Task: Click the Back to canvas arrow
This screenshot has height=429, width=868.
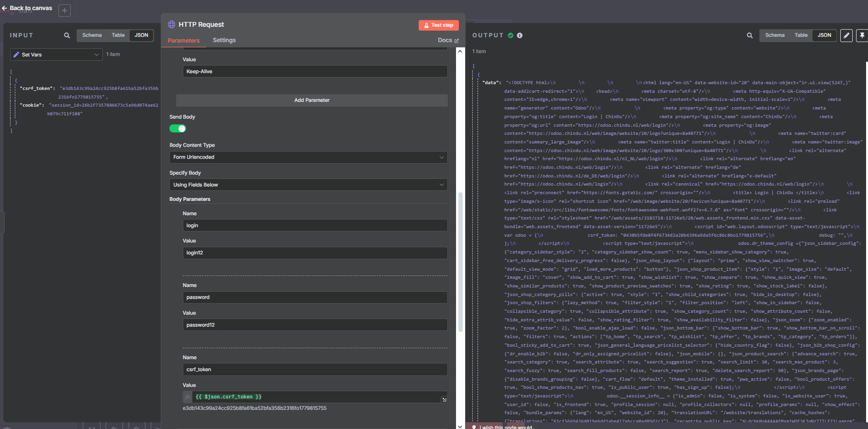Action: 5,8
